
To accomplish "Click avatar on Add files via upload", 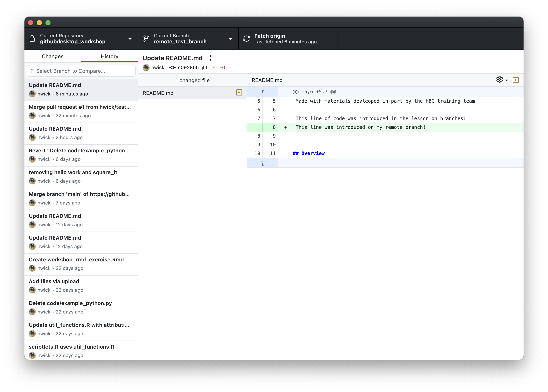I will 32,290.
